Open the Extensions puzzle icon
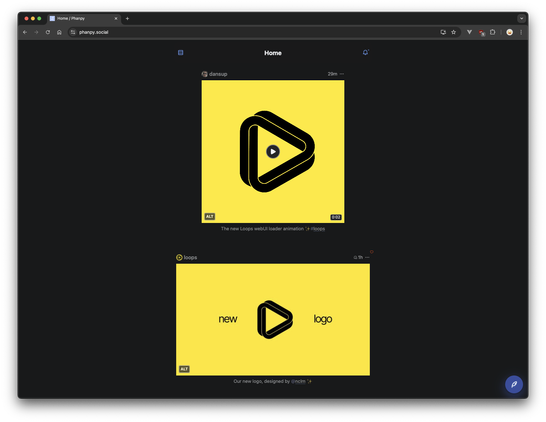 tap(492, 32)
